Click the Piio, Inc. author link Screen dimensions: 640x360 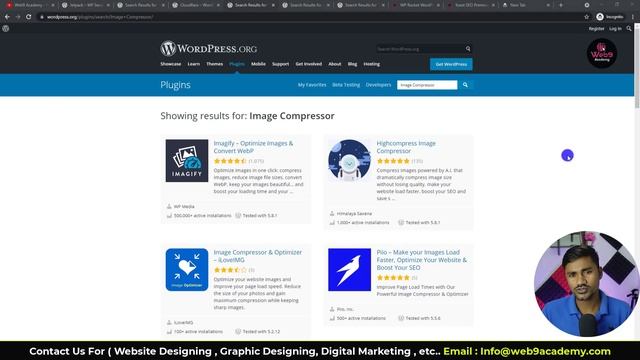pyautogui.click(x=345, y=309)
